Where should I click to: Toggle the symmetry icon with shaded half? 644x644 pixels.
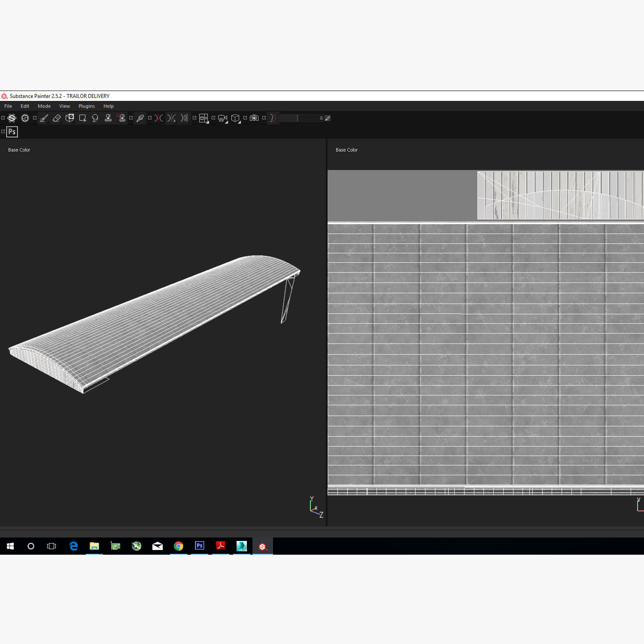point(184,118)
